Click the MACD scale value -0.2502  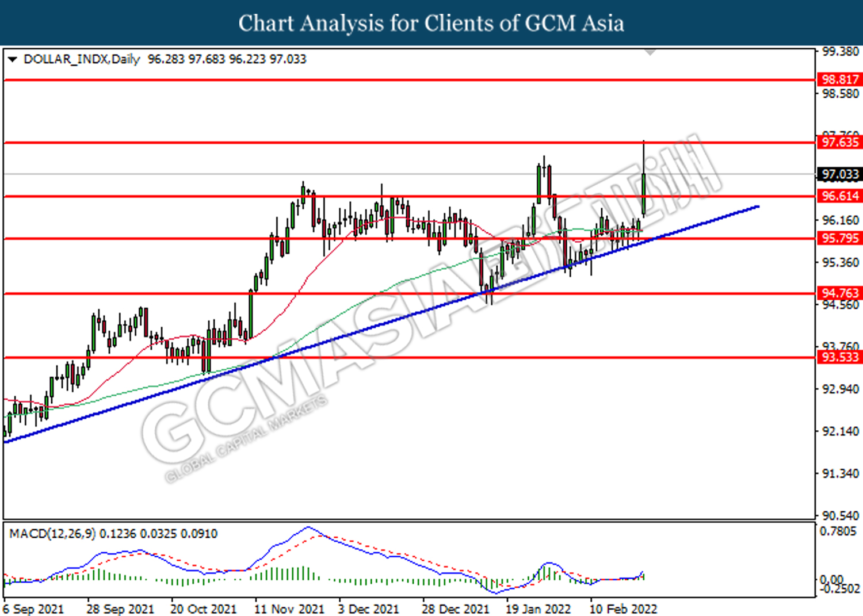coord(840,589)
